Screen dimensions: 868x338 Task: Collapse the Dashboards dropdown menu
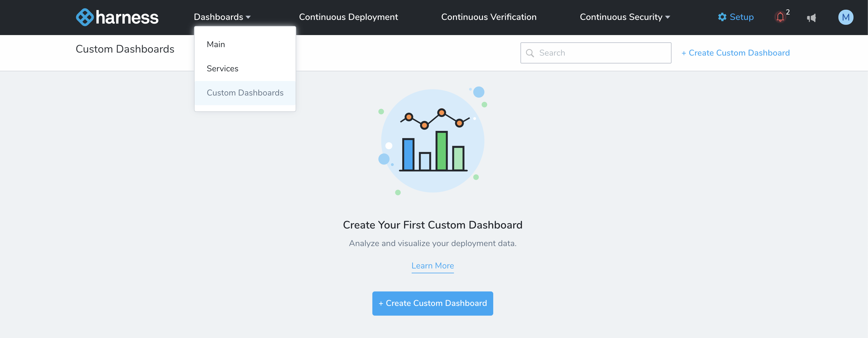(222, 17)
